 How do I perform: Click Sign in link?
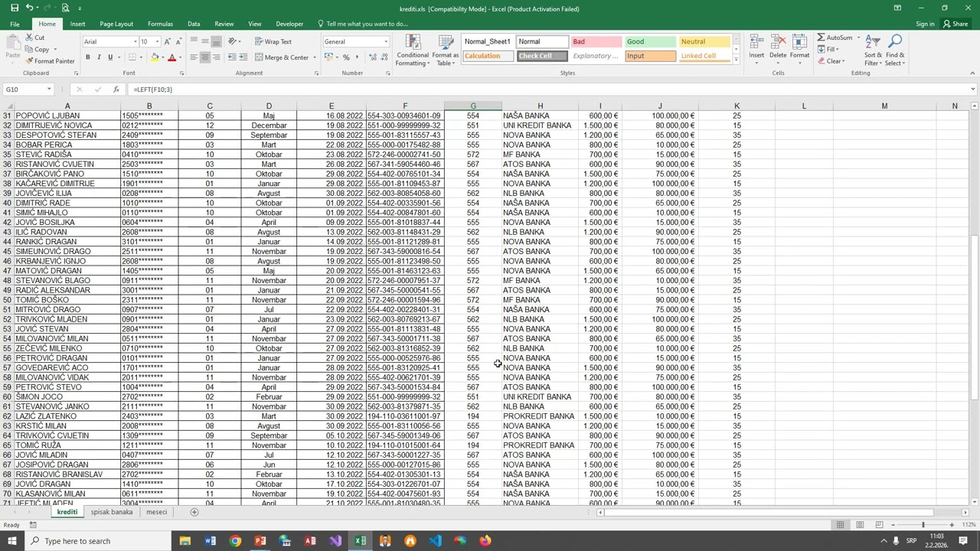click(925, 24)
